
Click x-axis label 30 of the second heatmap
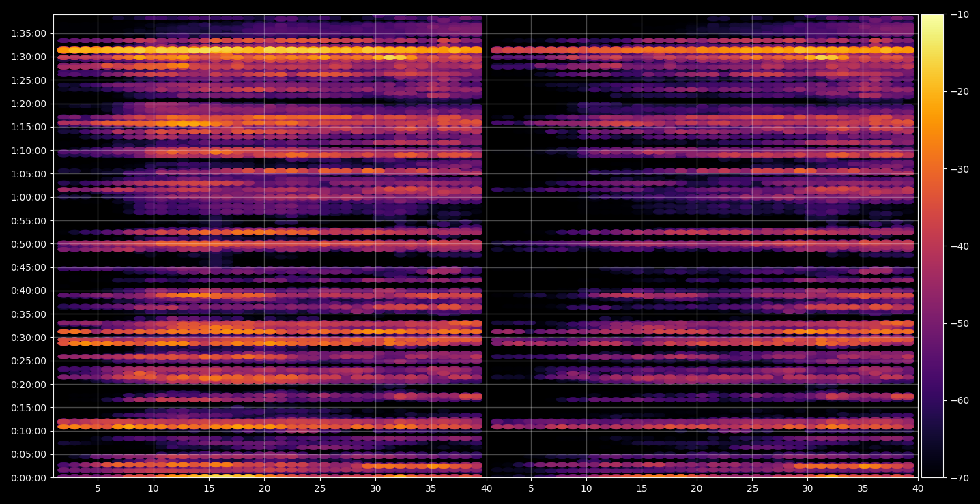(808, 488)
